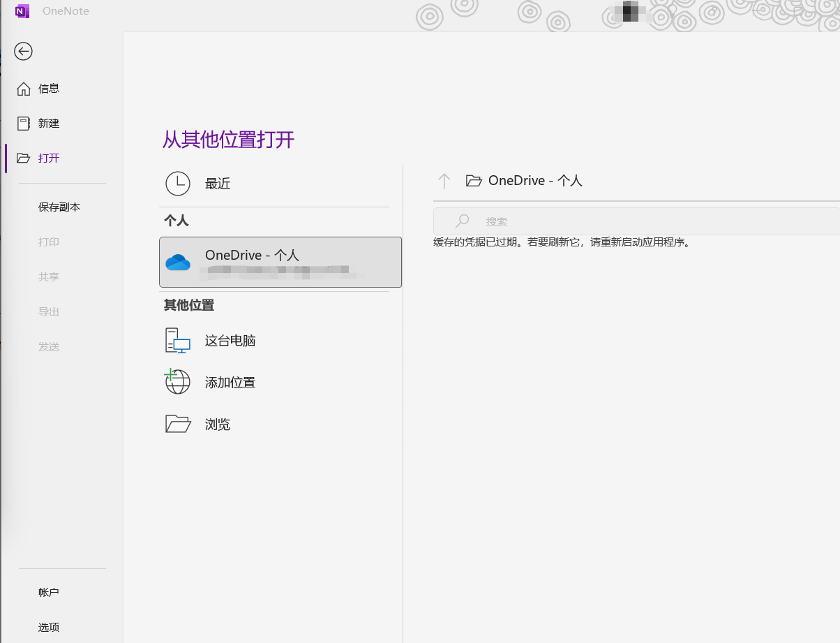Image resolution: width=840 pixels, height=643 pixels.
Task: Click 导出 in the sidebar
Action: point(49,311)
